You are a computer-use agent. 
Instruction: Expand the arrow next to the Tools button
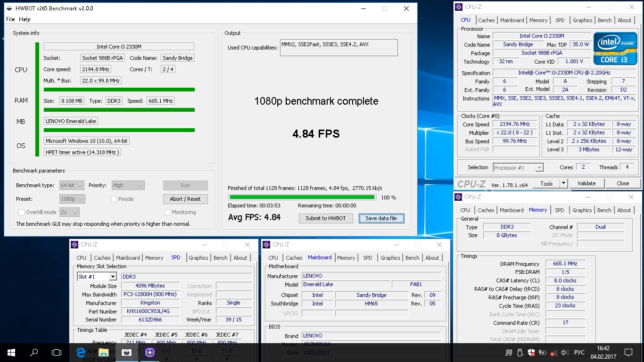coord(563,183)
